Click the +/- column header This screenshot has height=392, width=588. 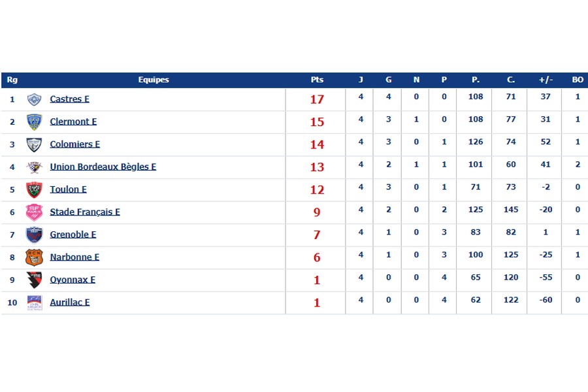click(546, 80)
